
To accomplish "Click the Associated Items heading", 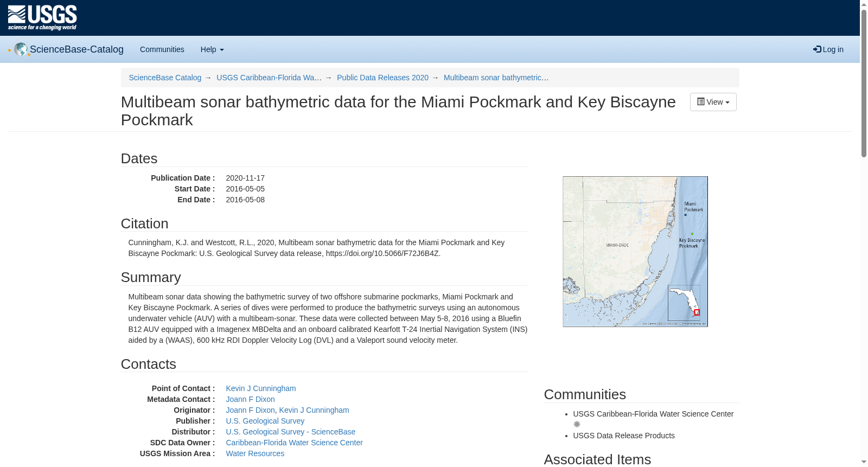I will click(x=597, y=459).
